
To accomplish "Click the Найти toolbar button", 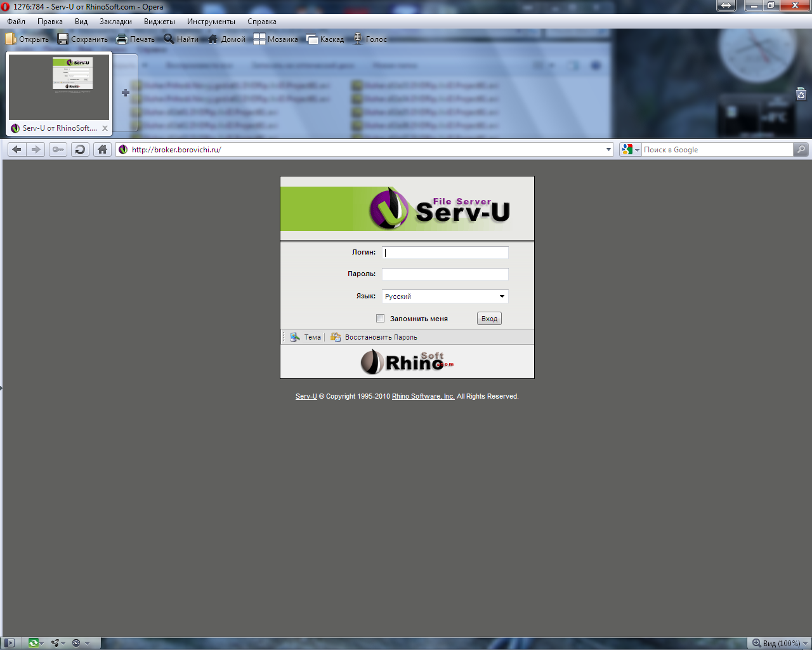I will (181, 39).
